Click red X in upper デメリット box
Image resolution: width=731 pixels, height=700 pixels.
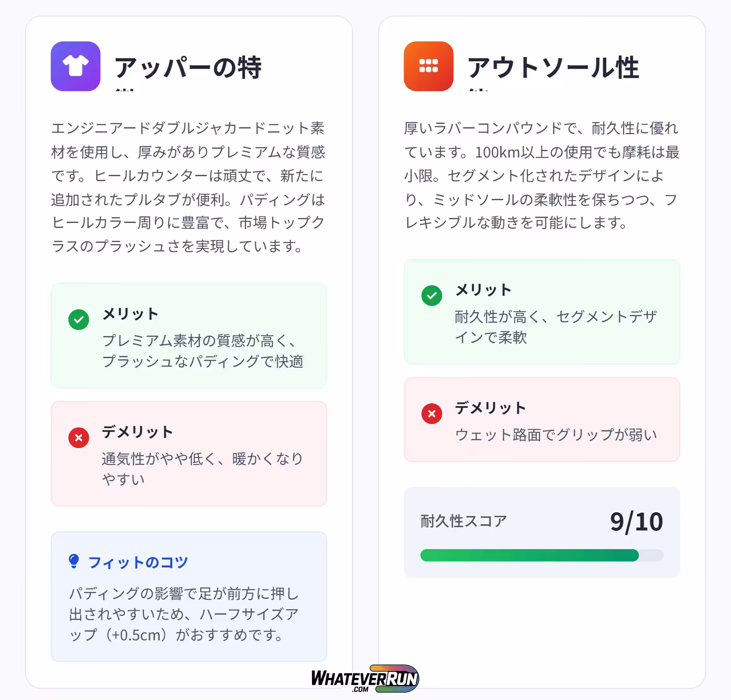point(79,438)
